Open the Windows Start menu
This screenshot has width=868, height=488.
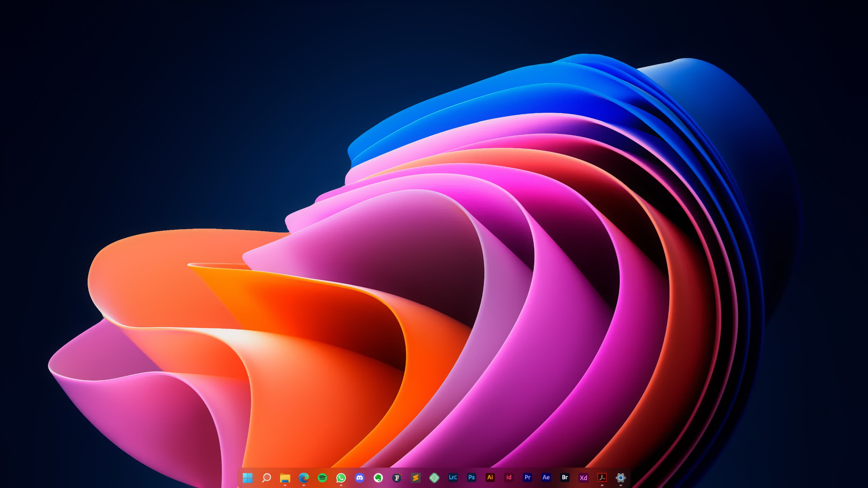[x=248, y=477]
